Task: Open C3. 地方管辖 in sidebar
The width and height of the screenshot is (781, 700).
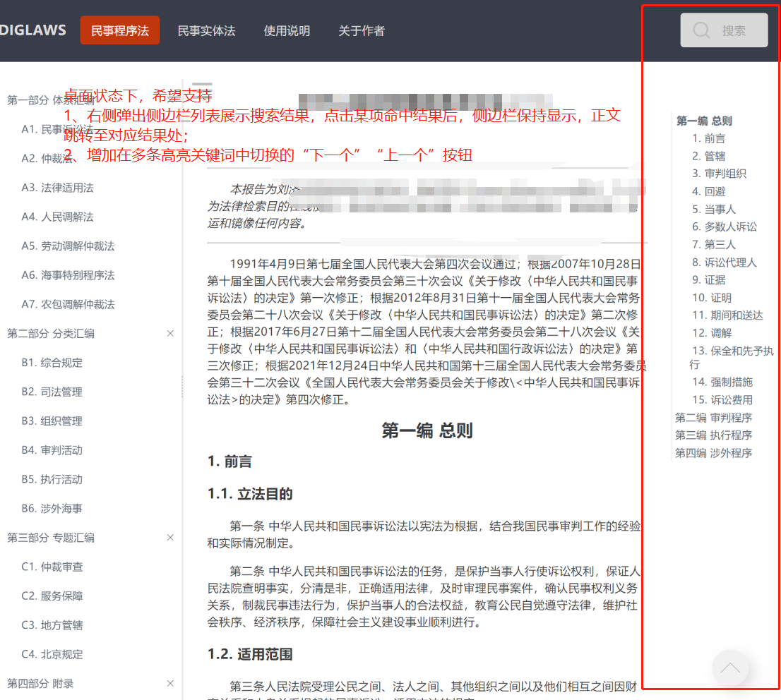Action: click(52, 624)
